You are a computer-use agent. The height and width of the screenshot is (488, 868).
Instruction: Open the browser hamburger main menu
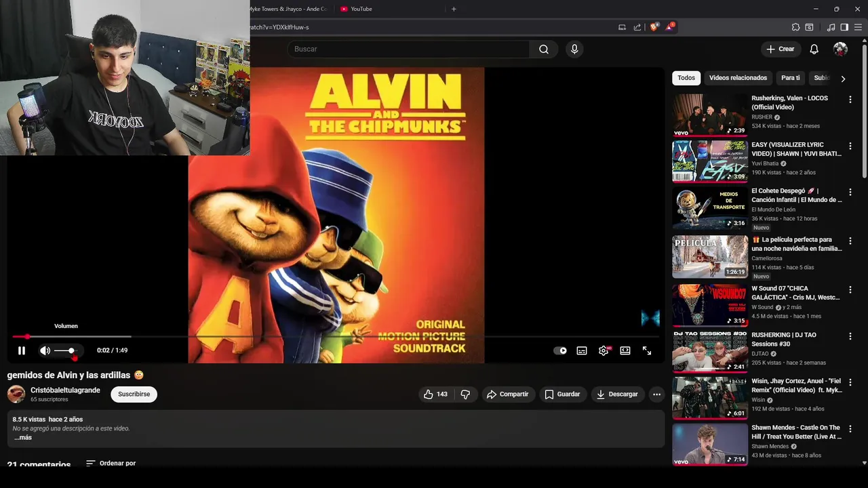(858, 27)
